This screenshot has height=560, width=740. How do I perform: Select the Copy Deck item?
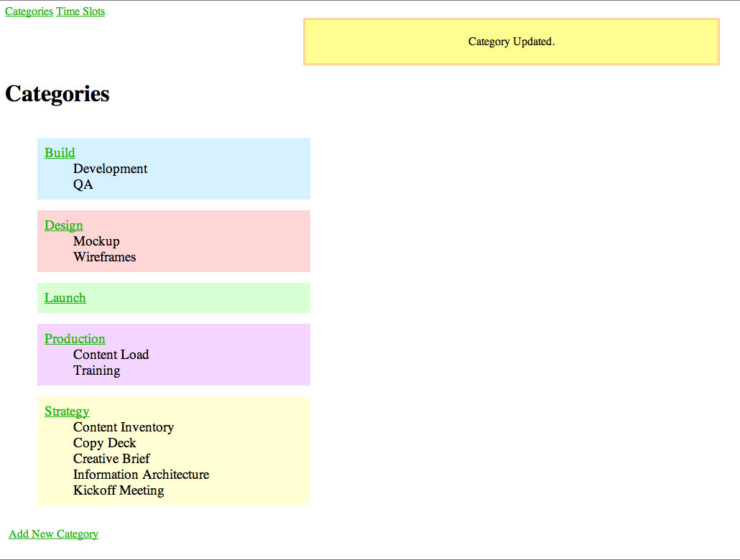point(105,443)
